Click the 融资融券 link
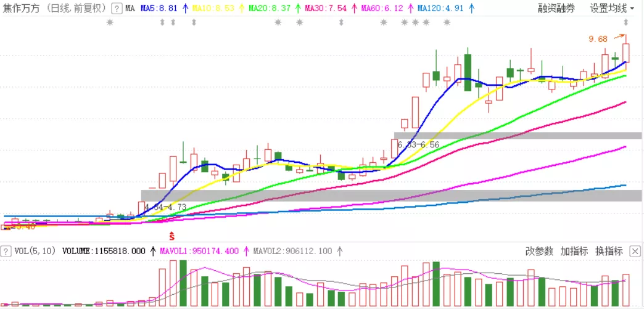Image resolution: width=644 pixels, height=309 pixels. coord(556,8)
